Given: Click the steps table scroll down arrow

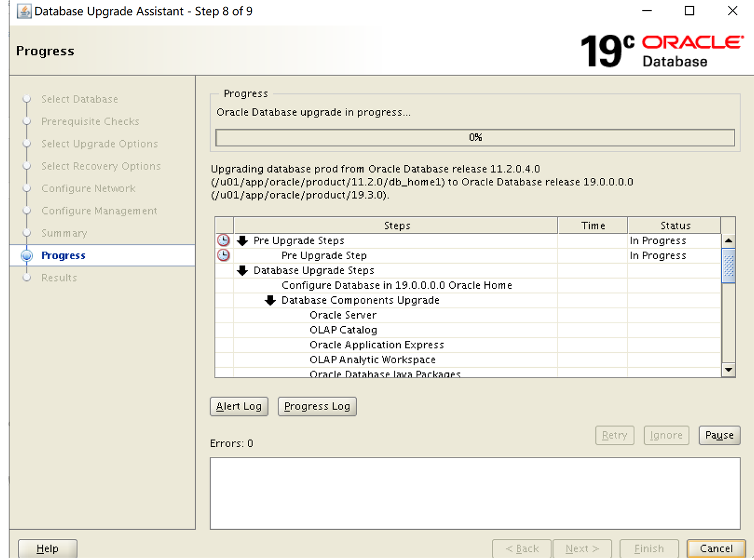Looking at the screenshot, I should click(x=728, y=370).
